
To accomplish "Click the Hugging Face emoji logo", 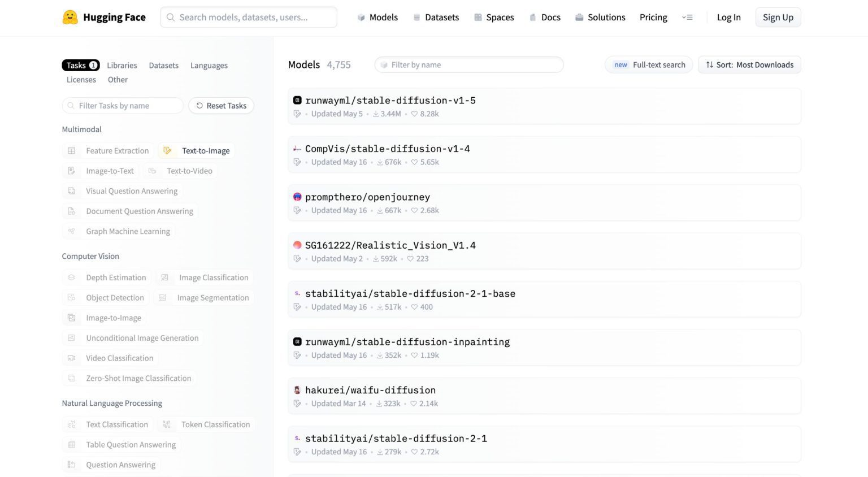I will pos(70,18).
